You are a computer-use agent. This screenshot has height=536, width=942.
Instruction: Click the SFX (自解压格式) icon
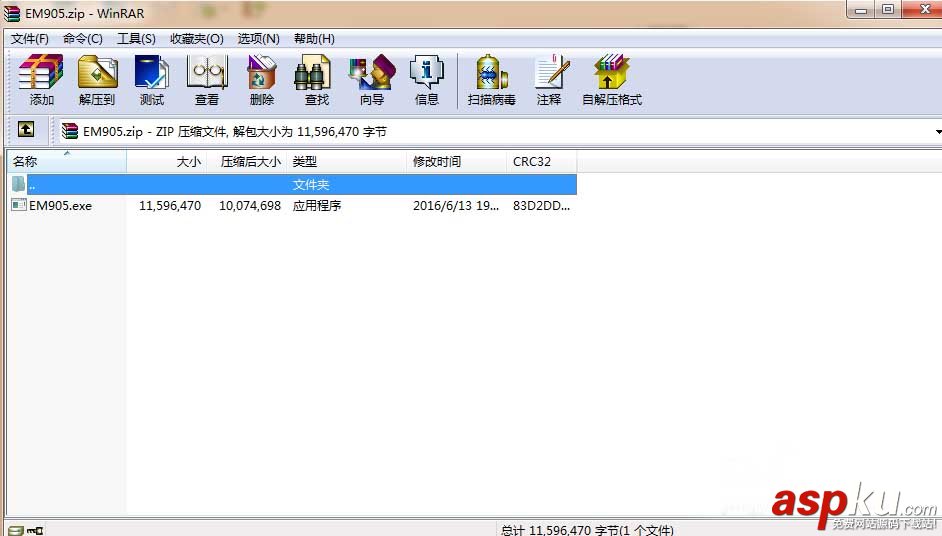pyautogui.click(x=612, y=80)
